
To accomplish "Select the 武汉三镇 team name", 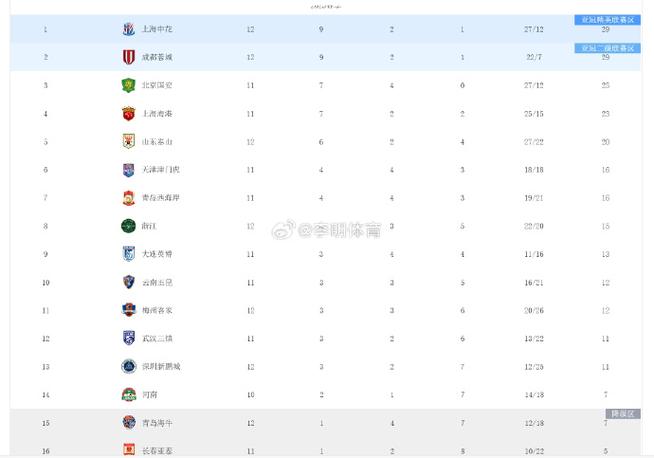I will (157, 338).
